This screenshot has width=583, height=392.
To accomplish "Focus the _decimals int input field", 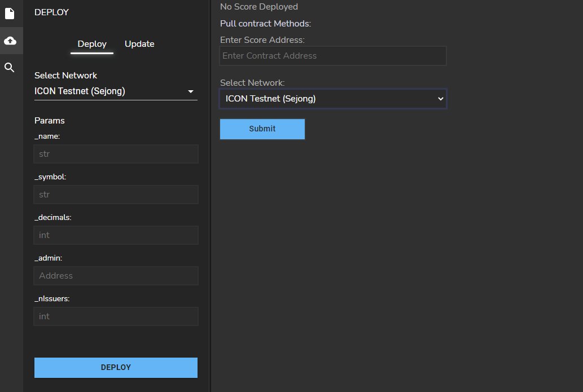I will pos(116,235).
